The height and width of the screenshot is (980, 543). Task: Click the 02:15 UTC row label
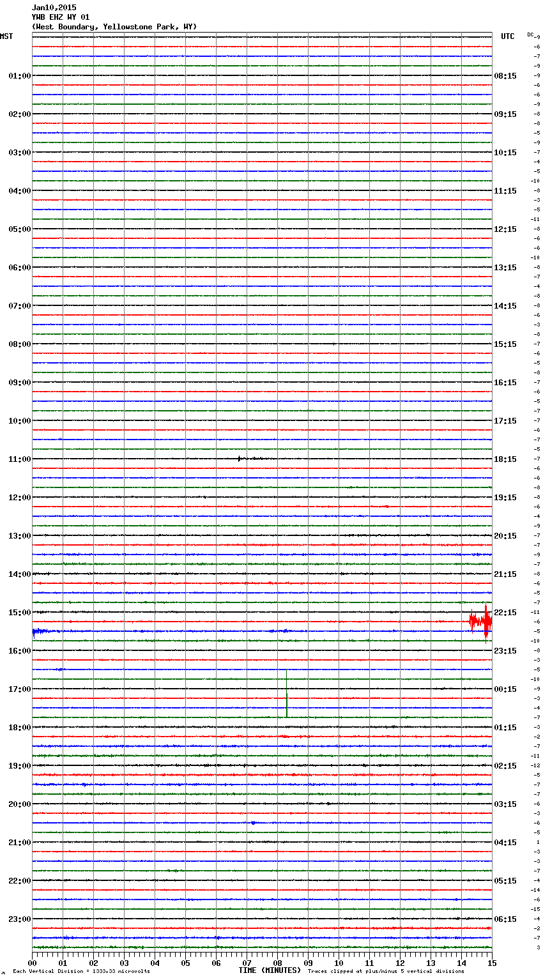point(505,766)
